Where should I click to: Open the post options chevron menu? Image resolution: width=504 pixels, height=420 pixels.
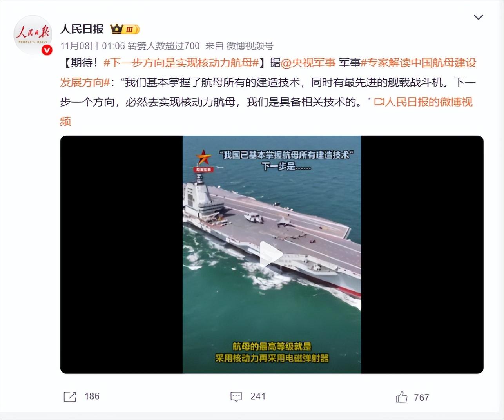479,17
